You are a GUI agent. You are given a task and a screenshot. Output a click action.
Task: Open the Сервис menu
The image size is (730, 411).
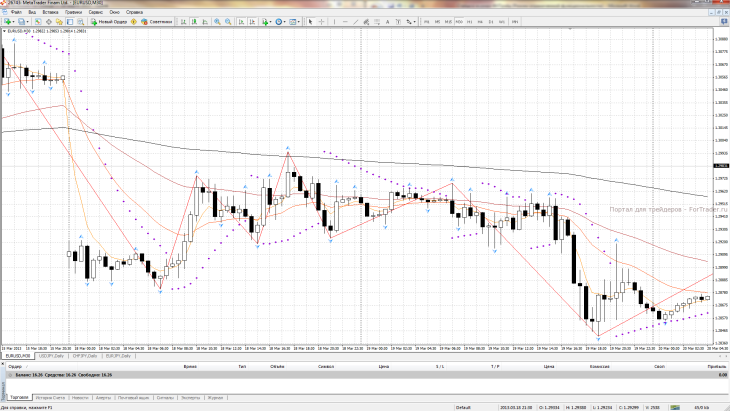point(96,12)
